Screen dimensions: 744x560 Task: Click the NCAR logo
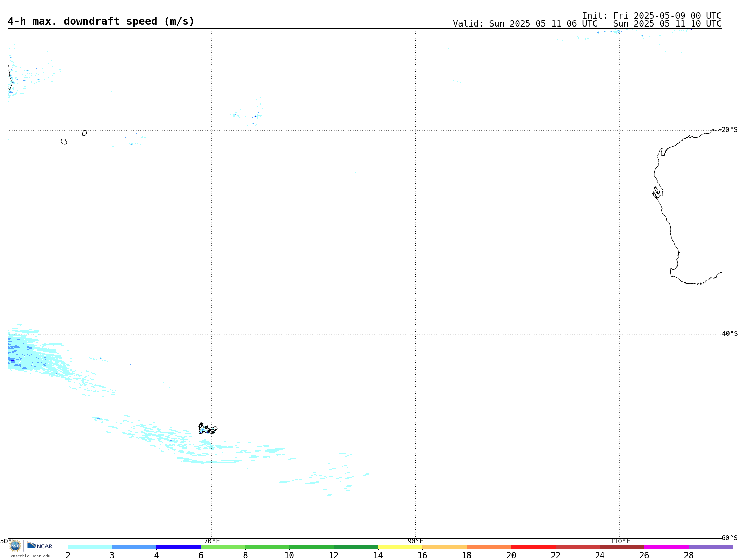coord(40,546)
